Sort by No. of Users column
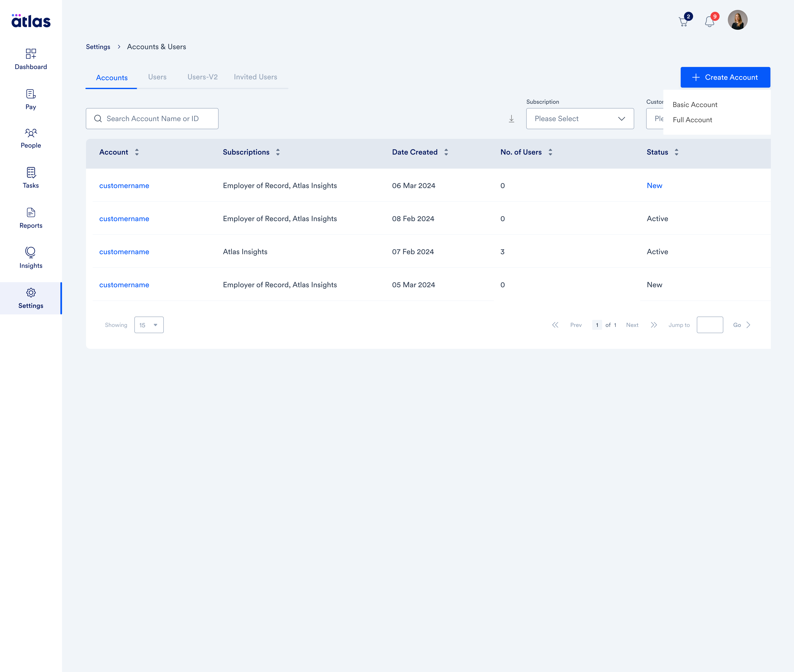 tap(550, 152)
